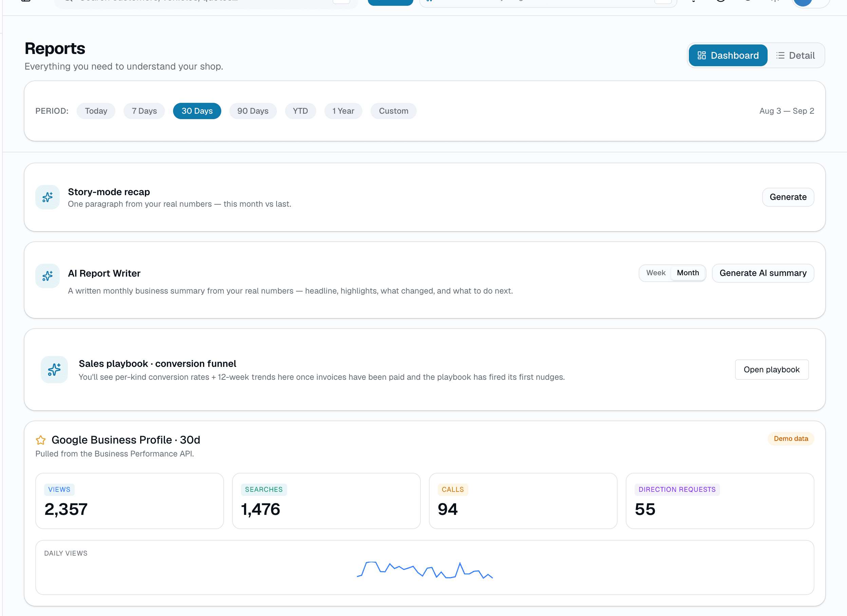Click the Direction Requests 55 card

click(x=720, y=501)
